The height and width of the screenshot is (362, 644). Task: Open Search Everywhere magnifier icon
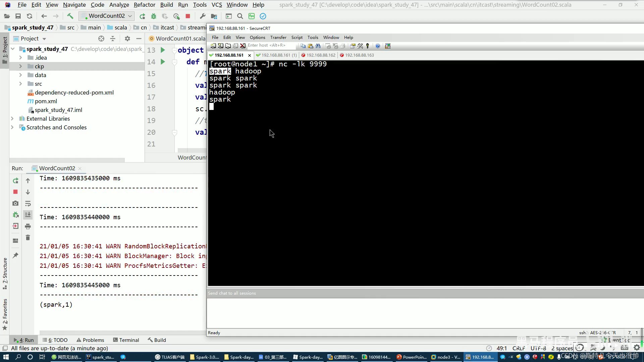coord(240,16)
